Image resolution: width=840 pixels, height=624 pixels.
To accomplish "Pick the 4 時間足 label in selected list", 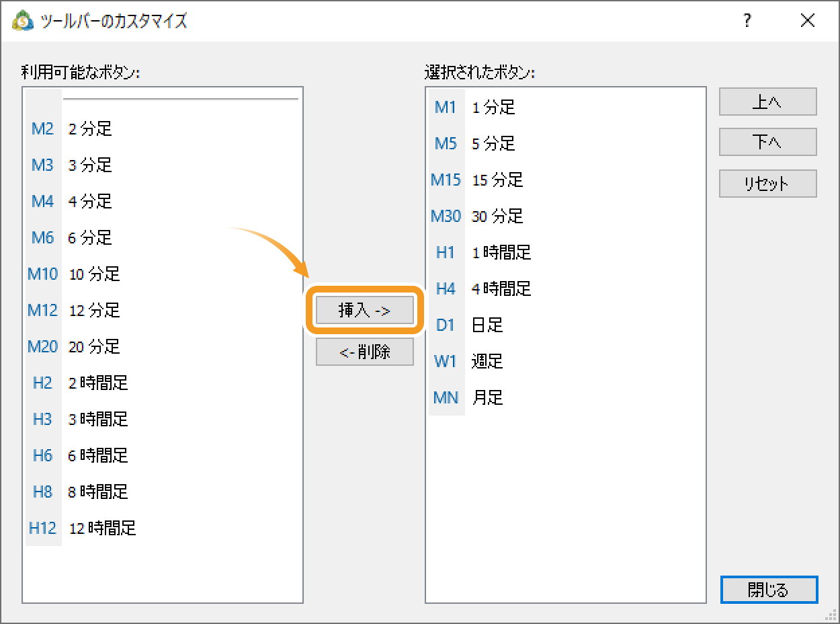I will pyautogui.click(x=501, y=289).
